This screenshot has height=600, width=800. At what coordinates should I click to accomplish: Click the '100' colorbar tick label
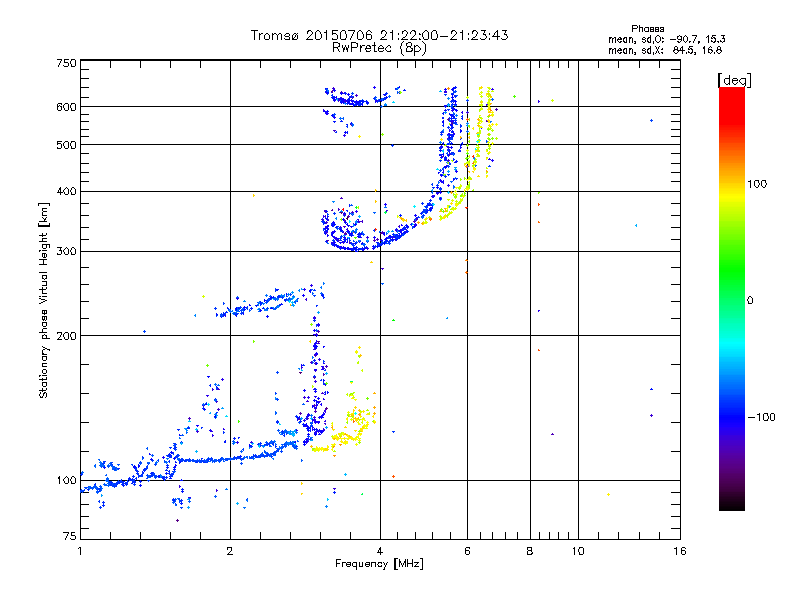click(x=757, y=184)
